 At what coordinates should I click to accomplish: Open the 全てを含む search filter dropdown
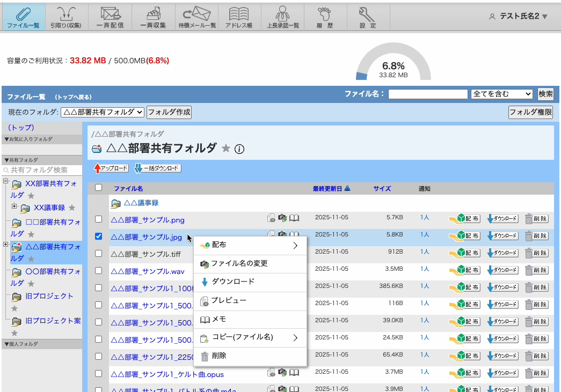(x=501, y=94)
